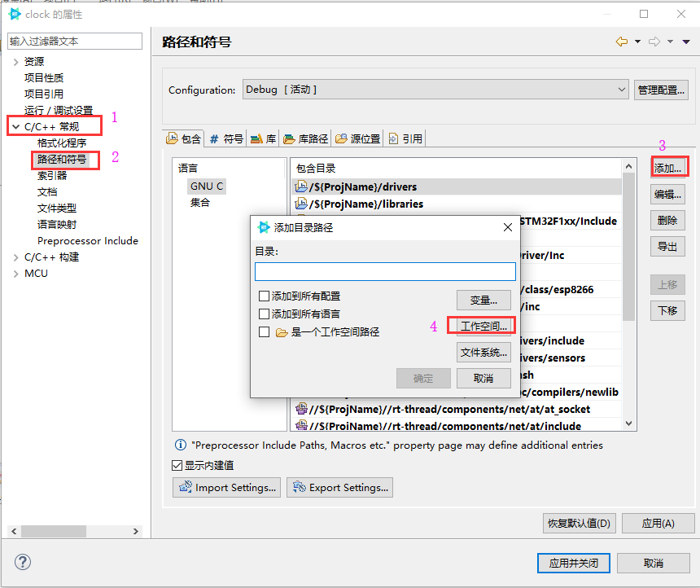Screen dimensions: 700x588
Task: Click the 应用并关闭 button
Action: pyautogui.click(x=574, y=563)
